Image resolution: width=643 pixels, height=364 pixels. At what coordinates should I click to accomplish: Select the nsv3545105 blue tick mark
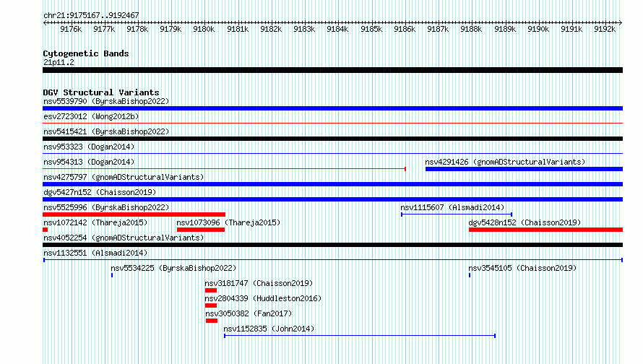(x=470, y=275)
